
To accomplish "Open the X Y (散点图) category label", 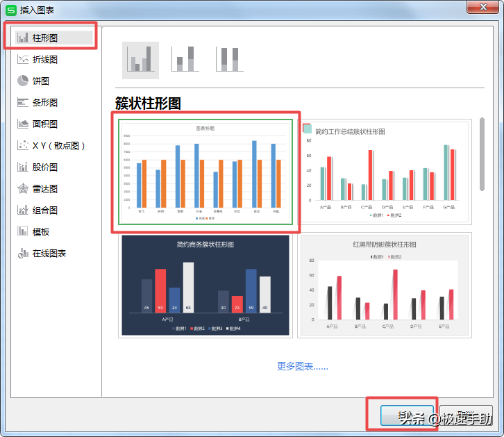I will 58,146.
